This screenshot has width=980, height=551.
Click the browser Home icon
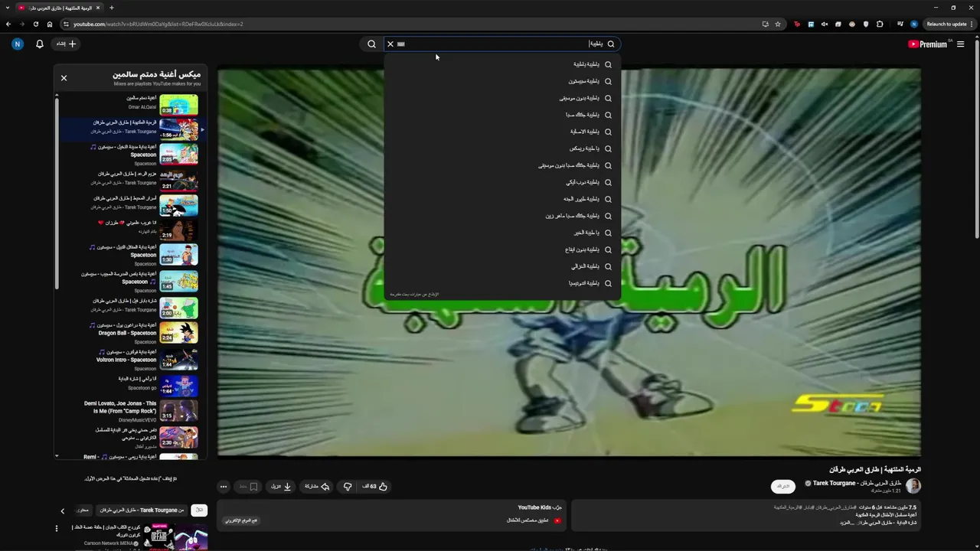50,24
